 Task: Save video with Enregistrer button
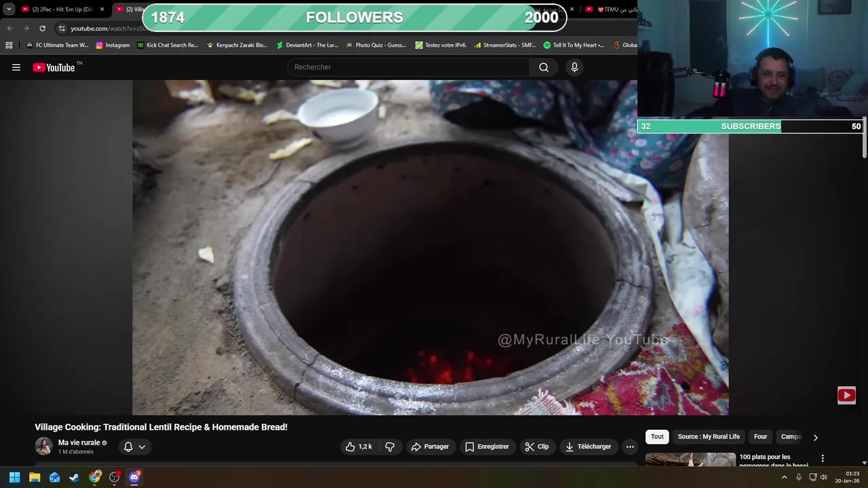(x=488, y=447)
